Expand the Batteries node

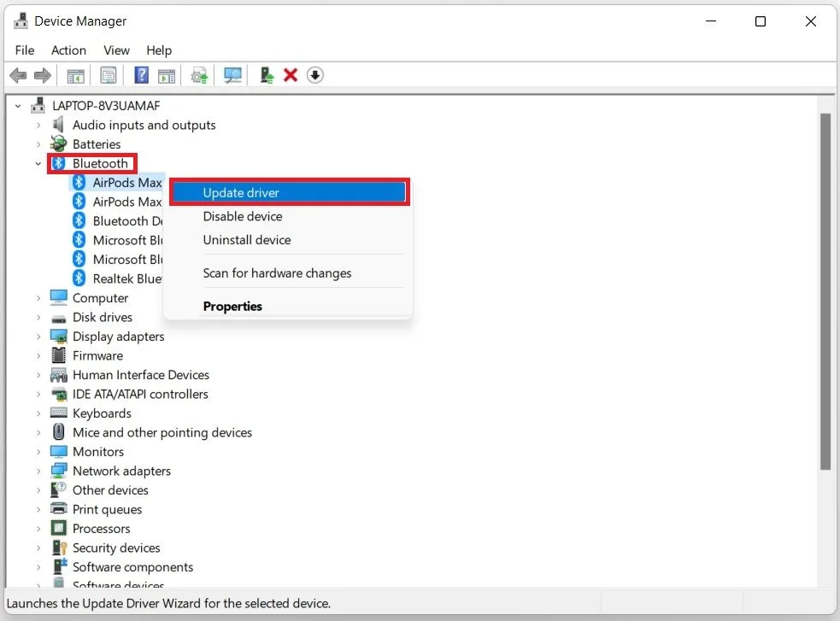click(38, 144)
